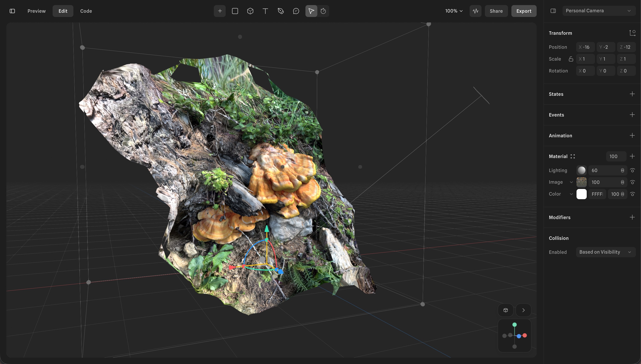
Task: Click the Export button
Action: coord(524,11)
